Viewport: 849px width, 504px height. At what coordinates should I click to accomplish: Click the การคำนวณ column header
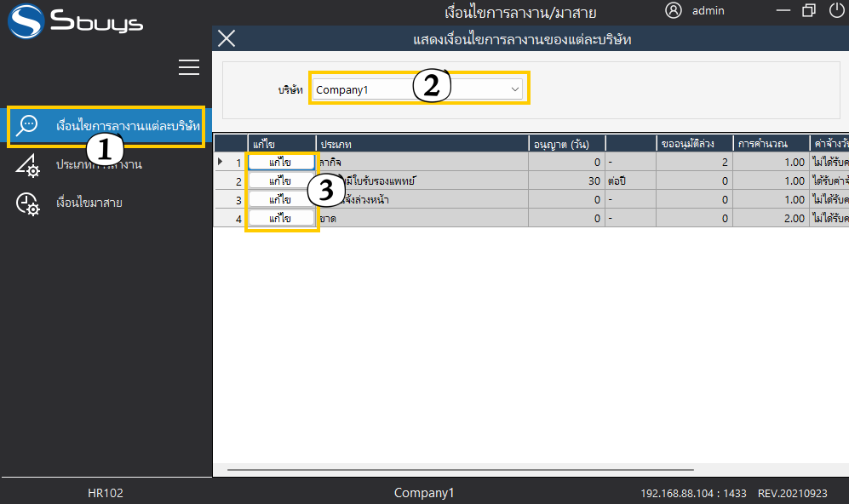[x=771, y=143]
